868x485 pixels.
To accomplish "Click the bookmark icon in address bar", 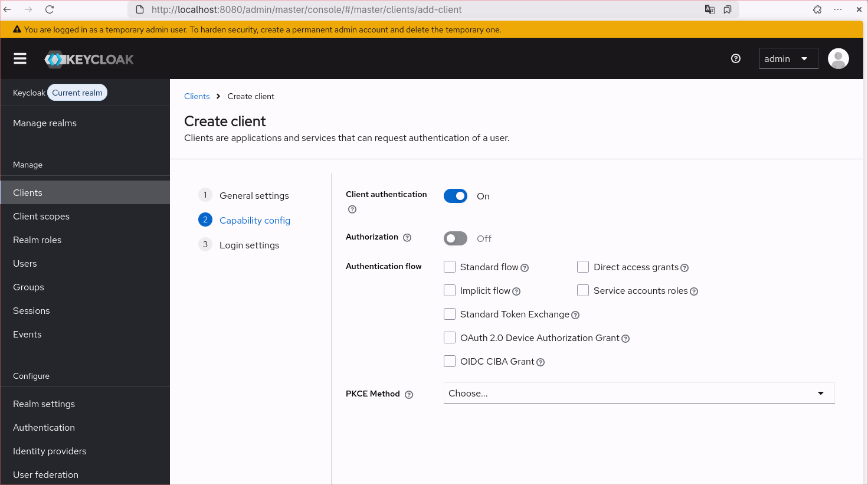I will click(728, 9).
